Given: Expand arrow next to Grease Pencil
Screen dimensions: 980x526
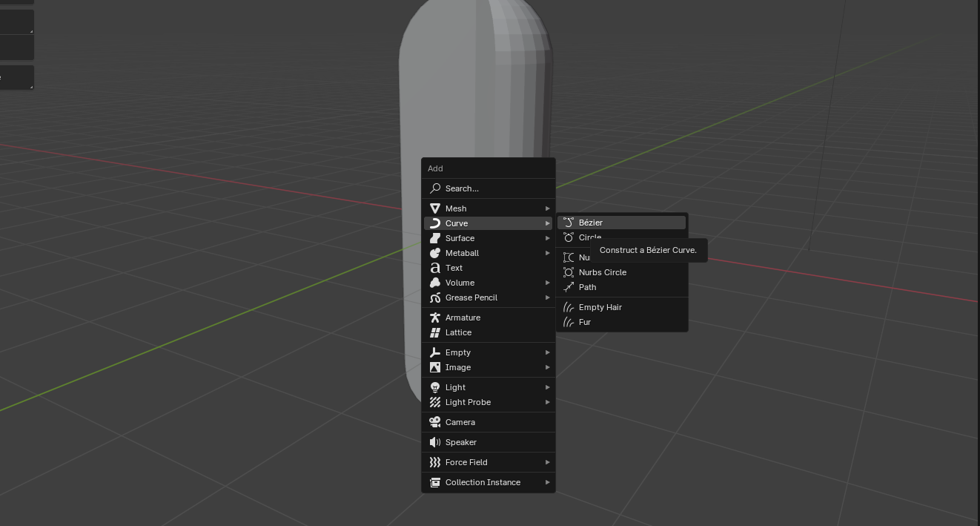Looking at the screenshot, I should tap(548, 297).
